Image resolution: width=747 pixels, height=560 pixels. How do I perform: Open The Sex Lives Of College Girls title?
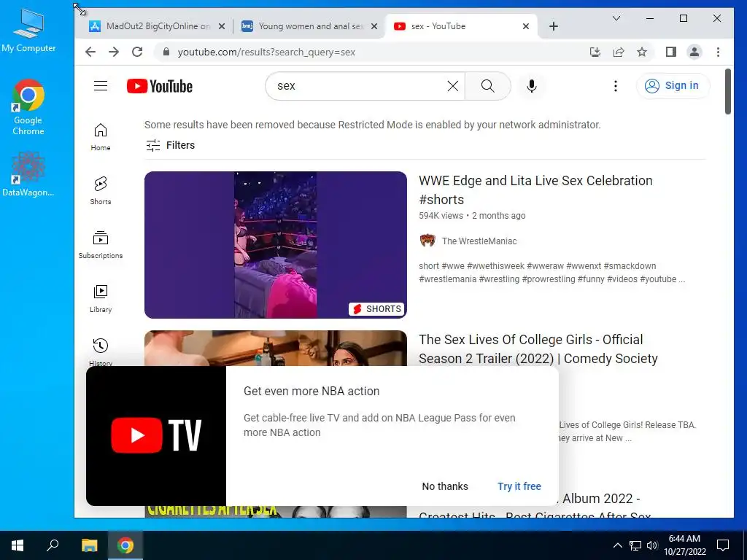[x=538, y=349]
